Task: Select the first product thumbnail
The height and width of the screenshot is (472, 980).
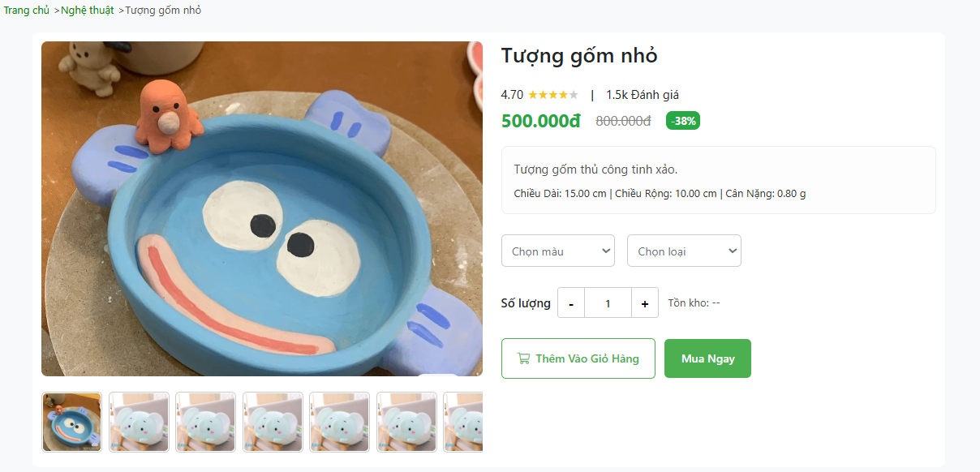Action: click(71, 422)
